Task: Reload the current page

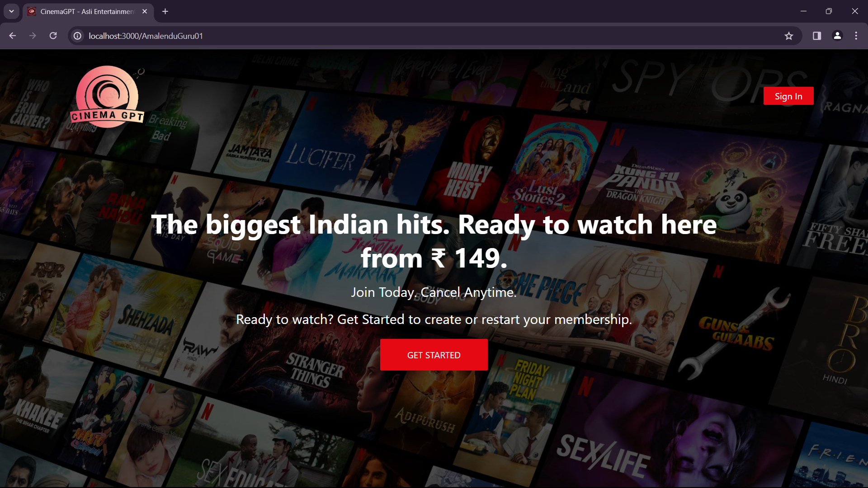Action: 53,36
